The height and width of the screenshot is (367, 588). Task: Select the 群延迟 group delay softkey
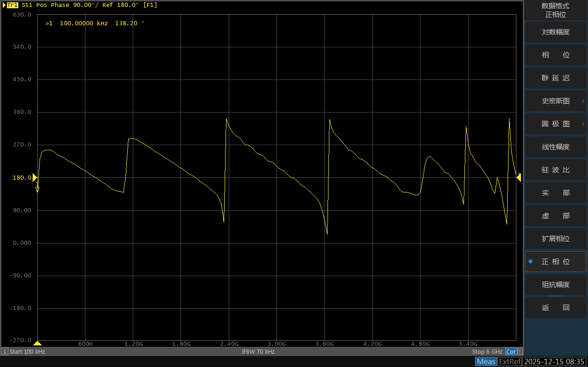(x=555, y=78)
